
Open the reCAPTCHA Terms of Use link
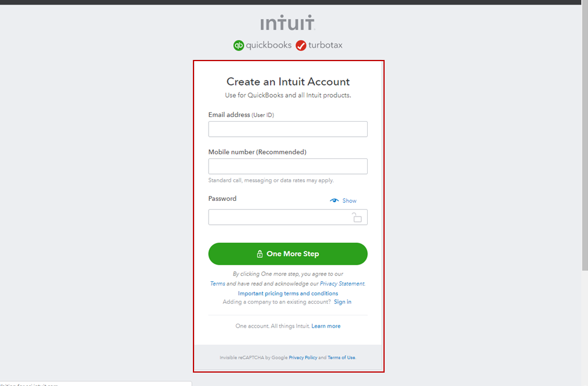coord(341,357)
